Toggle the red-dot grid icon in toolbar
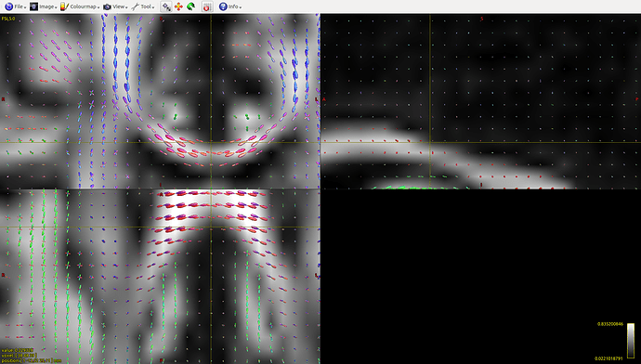Image resolution: width=641 pixels, height=364 pixels. click(207, 6)
